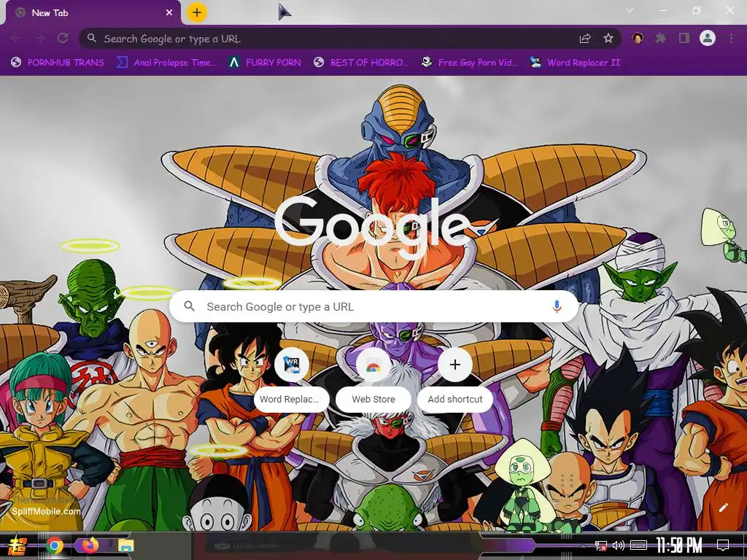
Task: Close the New Tab tab
Action: 169,13
